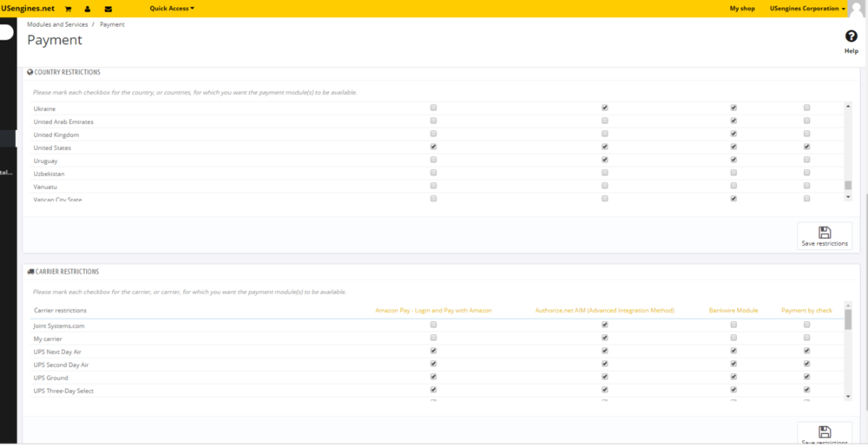This screenshot has height=447, width=868.
Task: Open the envelope messages icon
Action: click(x=108, y=9)
